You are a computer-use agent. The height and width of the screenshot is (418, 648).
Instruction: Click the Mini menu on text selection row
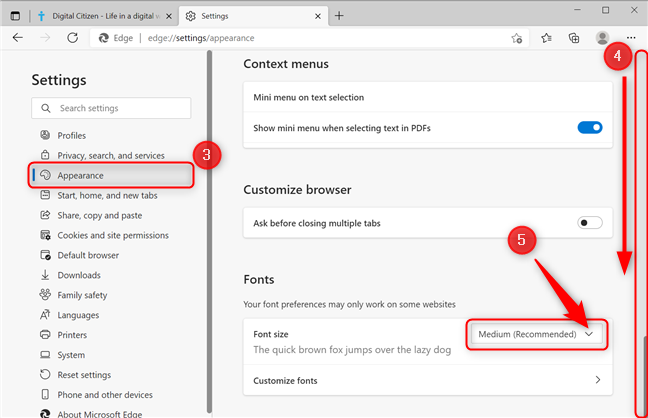428,97
